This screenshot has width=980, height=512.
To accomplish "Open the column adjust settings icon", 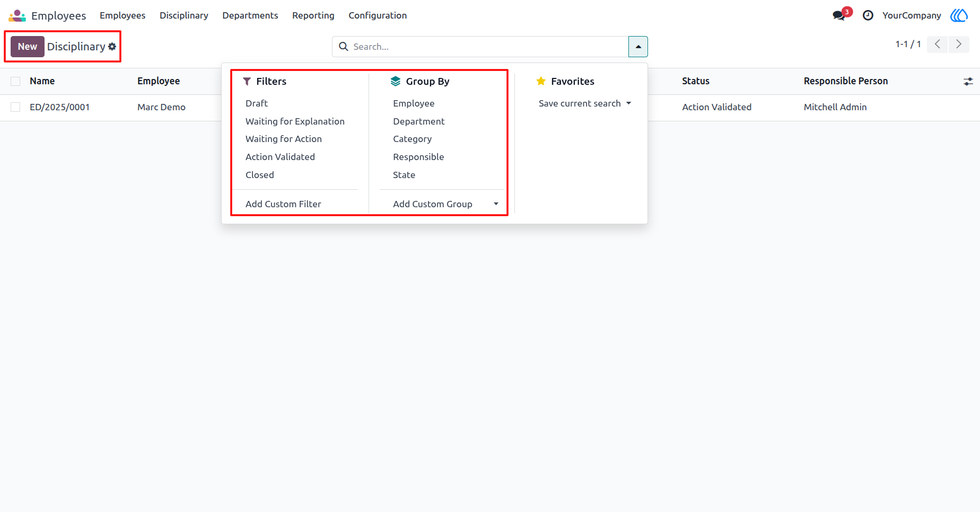I will pyautogui.click(x=968, y=81).
